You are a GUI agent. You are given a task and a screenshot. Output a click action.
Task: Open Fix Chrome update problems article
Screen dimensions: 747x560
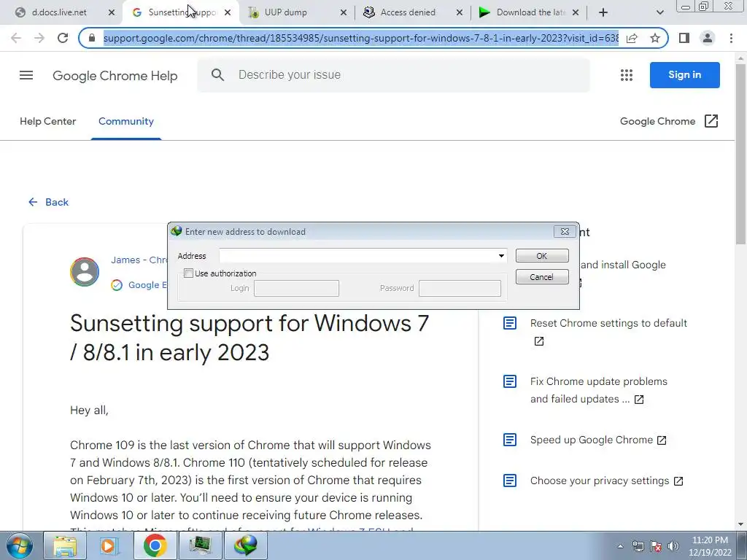[599, 390]
